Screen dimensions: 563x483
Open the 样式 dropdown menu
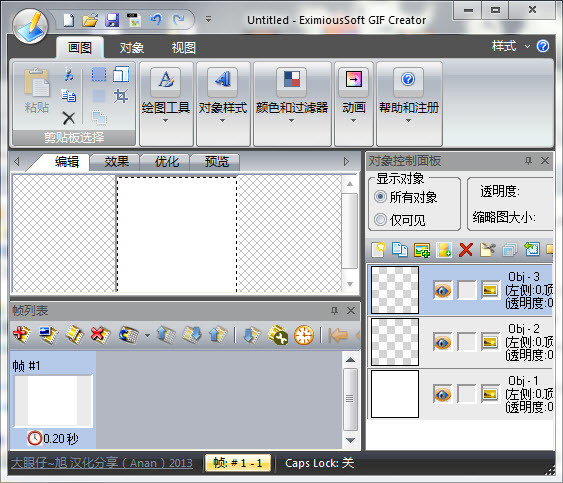(511, 46)
